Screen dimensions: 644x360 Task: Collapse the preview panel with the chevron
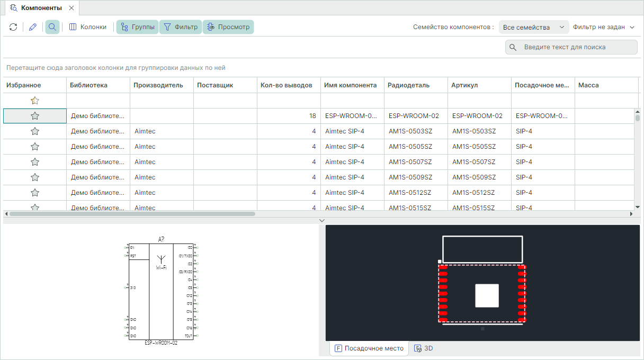[x=321, y=220]
